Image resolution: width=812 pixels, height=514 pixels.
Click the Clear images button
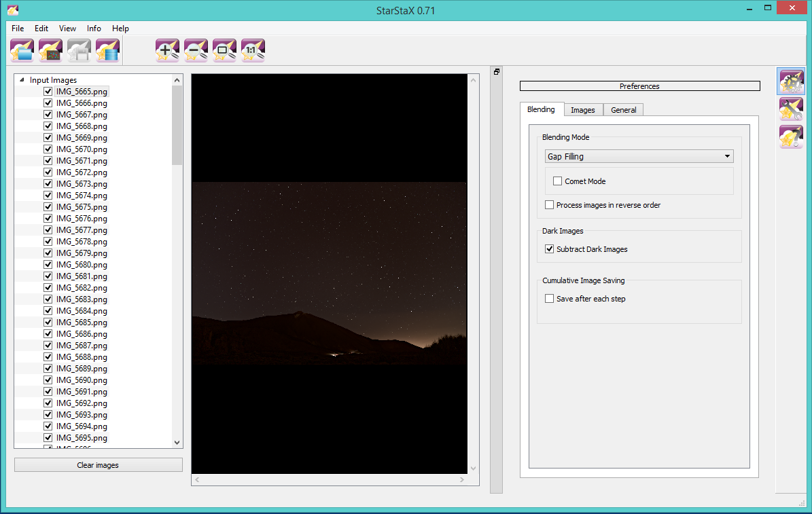[99, 465]
